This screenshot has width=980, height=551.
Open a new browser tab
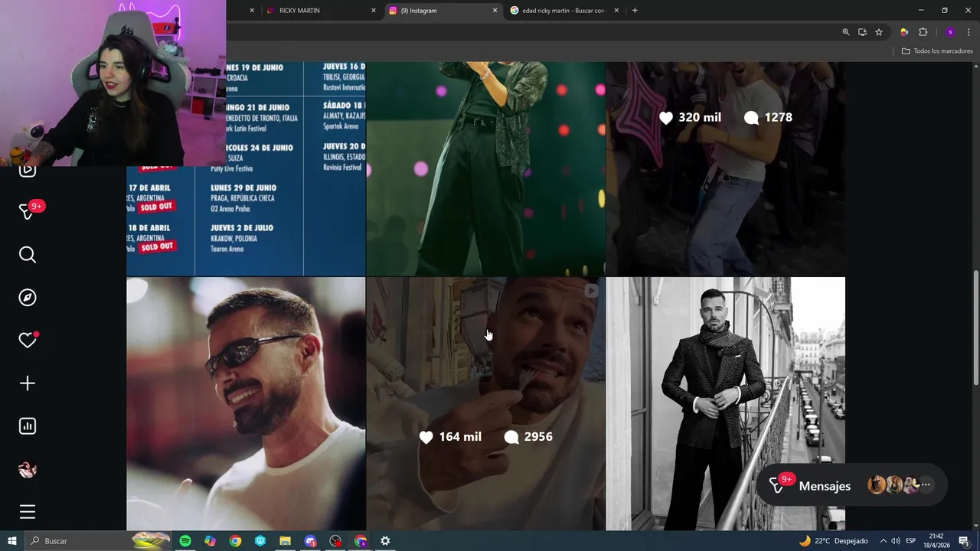click(x=635, y=11)
